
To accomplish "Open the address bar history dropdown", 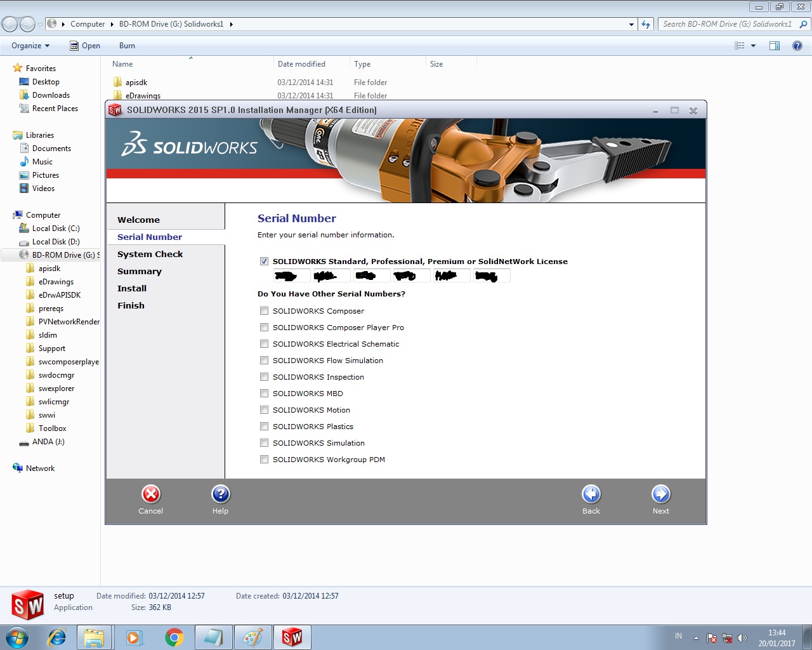I will [x=631, y=24].
